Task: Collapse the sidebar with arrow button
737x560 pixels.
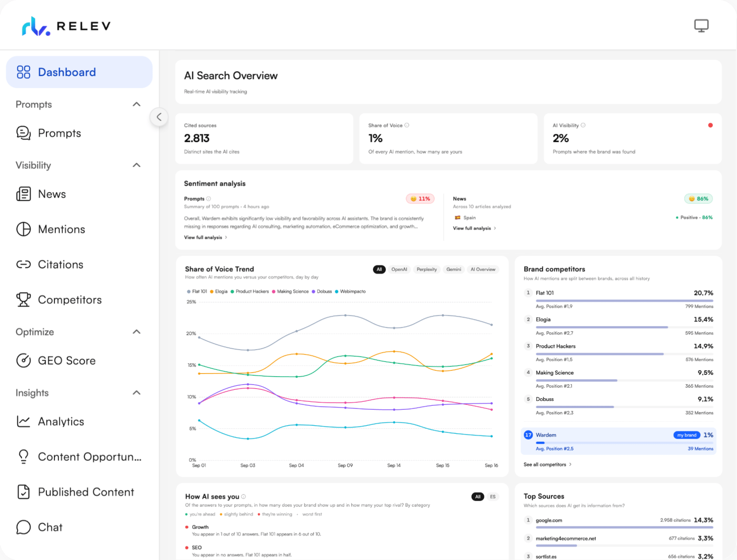Action: pos(159,117)
